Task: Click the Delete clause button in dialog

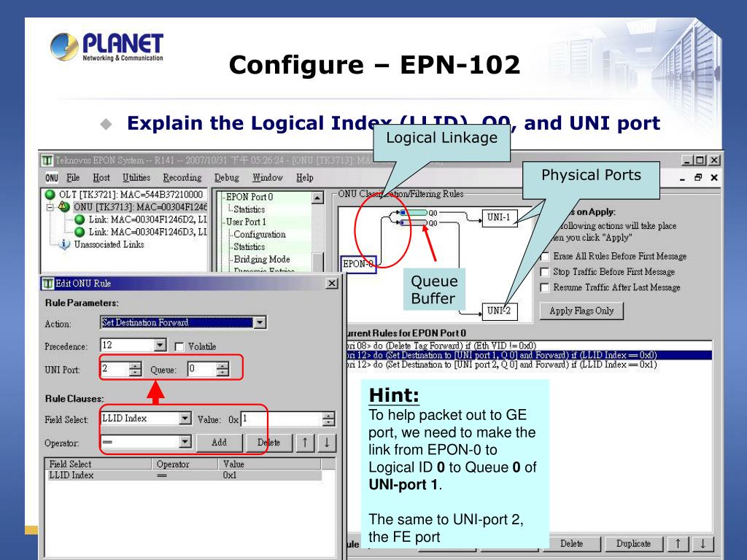Action: click(x=268, y=443)
